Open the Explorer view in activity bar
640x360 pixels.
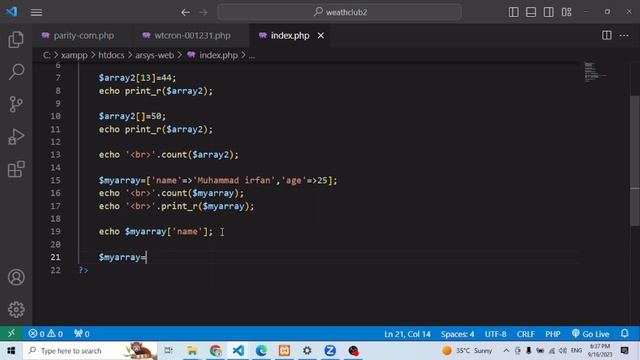pos(16,40)
